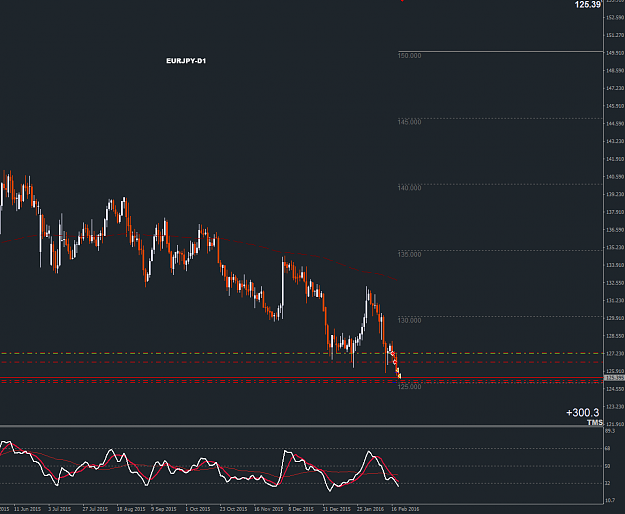This screenshot has width=625, height=514.
Task: Click the 152.590 price axis label
Action: pos(615,18)
